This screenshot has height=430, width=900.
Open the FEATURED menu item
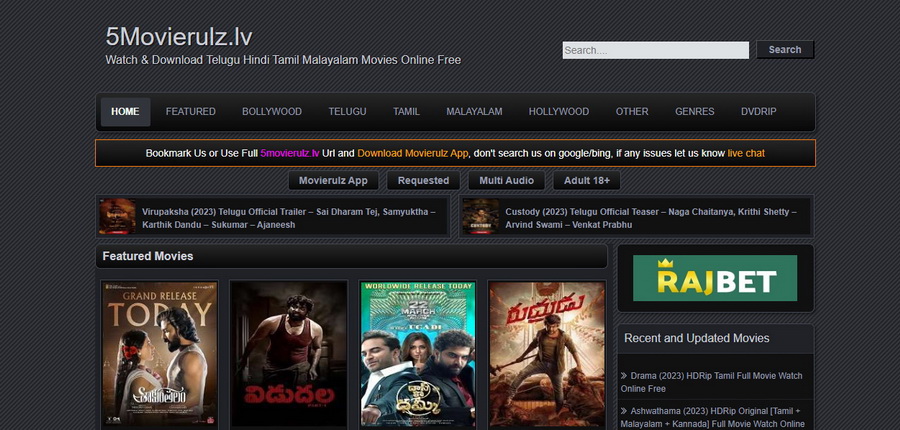tap(191, 111)
